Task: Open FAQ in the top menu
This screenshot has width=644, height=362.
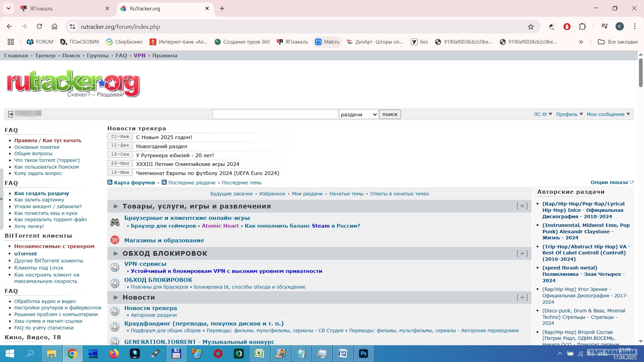Action: point(121,56)
